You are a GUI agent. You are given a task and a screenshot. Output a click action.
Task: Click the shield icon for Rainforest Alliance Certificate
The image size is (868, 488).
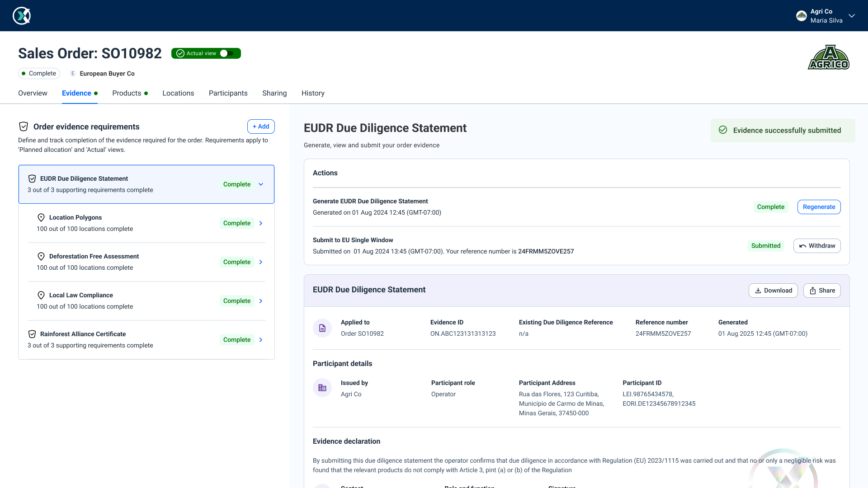click(32, 334)
